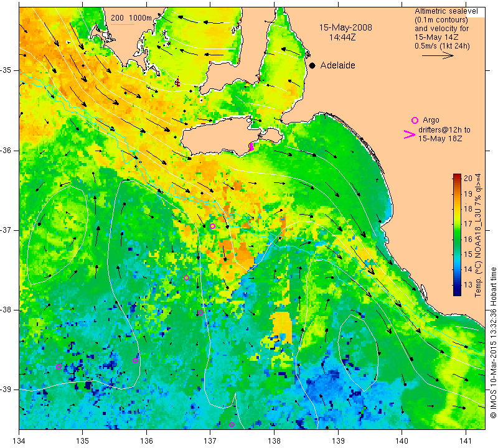Image resolution: width=498 pixels, height=448 pixels.
Task: Click the colorbar tick label 18
Action: click(468, 208)
